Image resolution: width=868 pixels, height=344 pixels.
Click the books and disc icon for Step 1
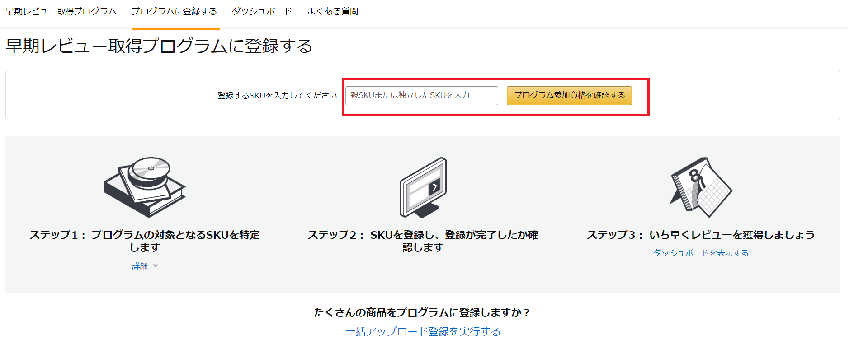click(145, 187)
